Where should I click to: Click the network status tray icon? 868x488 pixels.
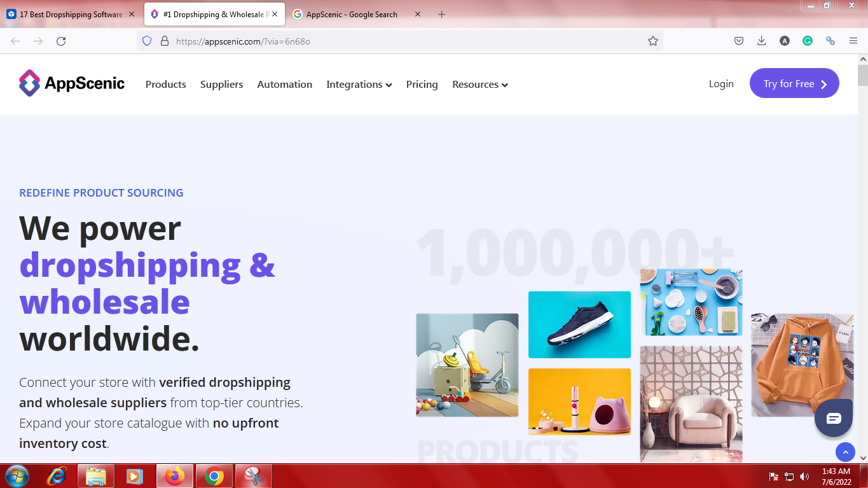789,476
